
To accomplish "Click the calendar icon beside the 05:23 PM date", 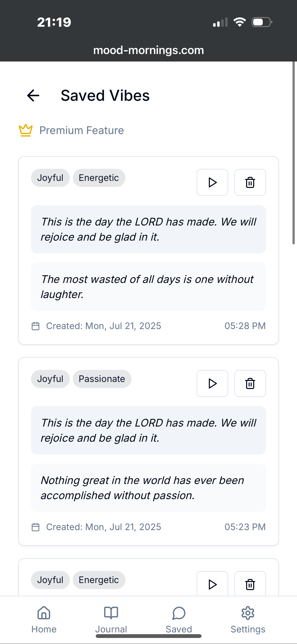I will 36,527.
